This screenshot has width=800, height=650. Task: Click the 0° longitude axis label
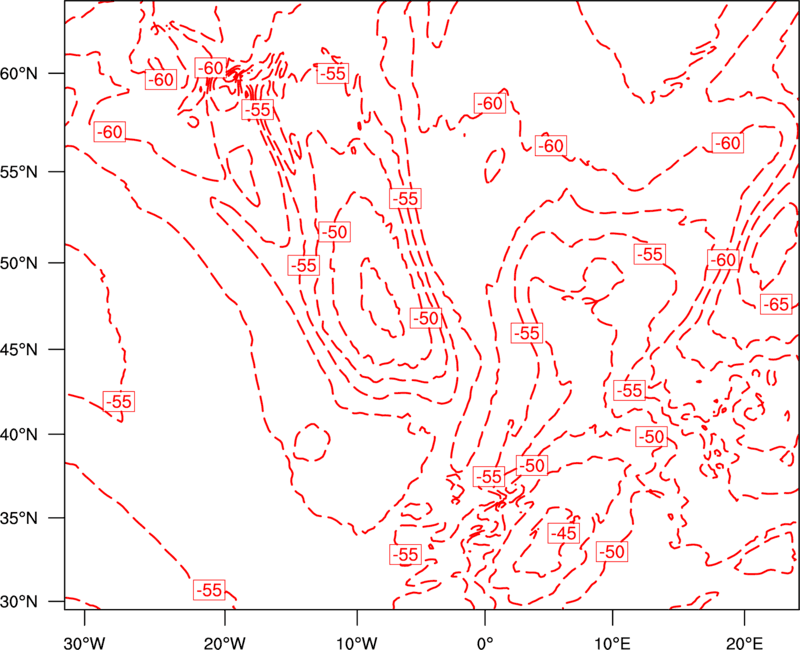point(485,642)
